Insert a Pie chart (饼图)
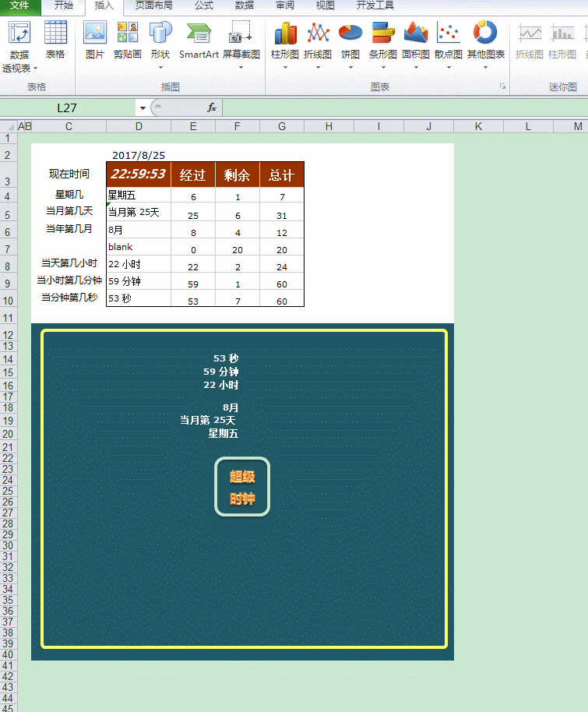This screenshot has height=712, width=588. click(x=350, y=45)
